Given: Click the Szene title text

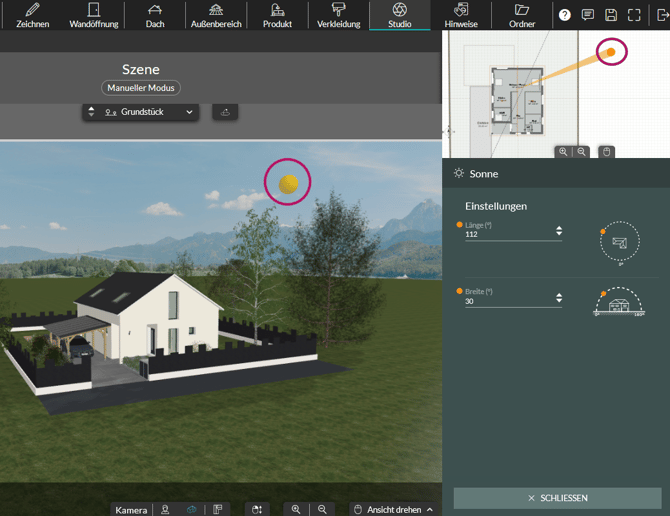Looking at the screenshot, I should (141, 69).
